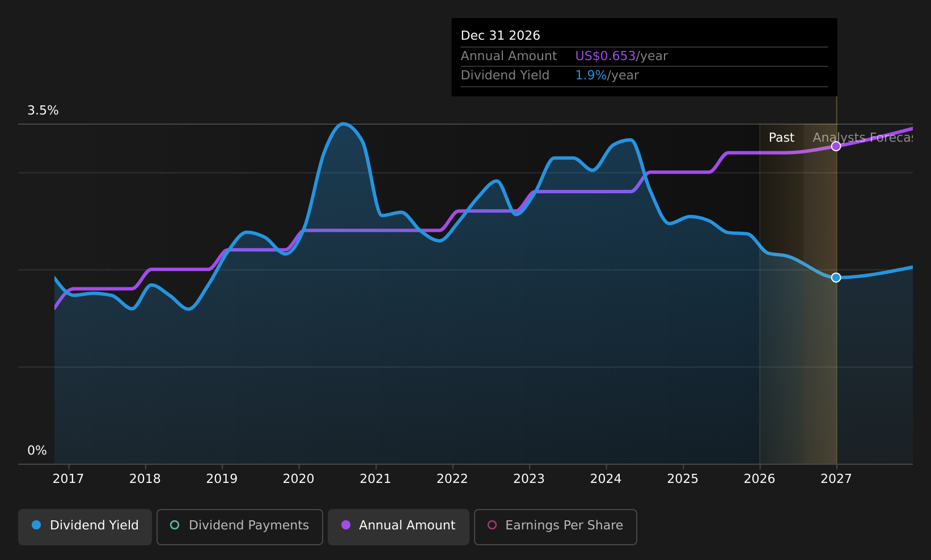Click the Analysts Forecast label
The image size is (931, 560).
click(x=862, y=138)
